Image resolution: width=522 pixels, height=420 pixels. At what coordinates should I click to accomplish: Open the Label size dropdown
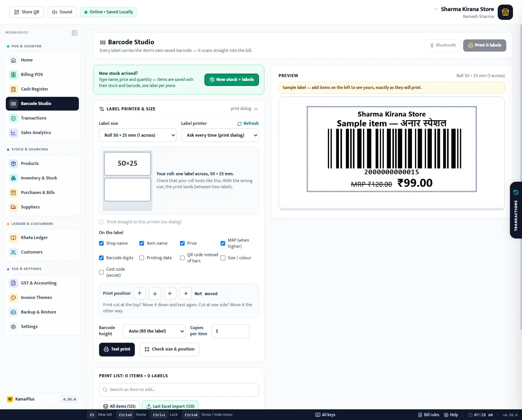tap(138, 135)
